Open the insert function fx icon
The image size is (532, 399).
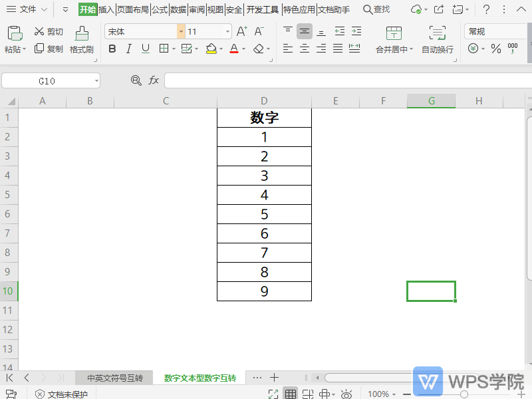pos(154,80)
